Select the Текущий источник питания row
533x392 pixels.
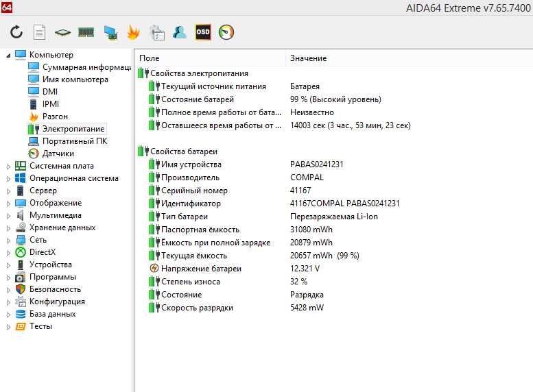click(334, 86)
